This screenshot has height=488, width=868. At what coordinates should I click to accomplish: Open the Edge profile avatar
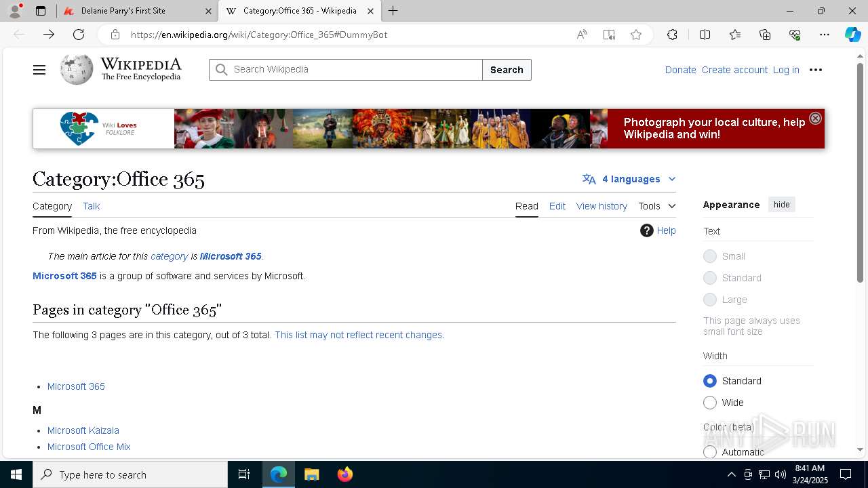point(15,11)
